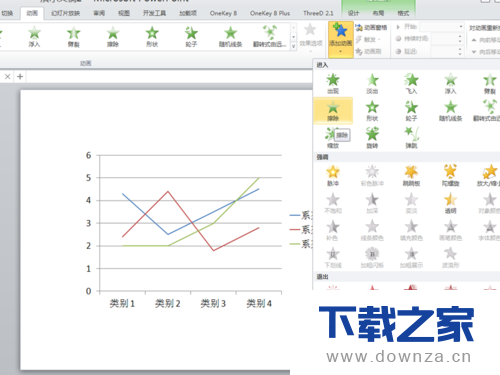Choose 轮子 effect in the Add Animation dropdown
Image resolution: width=500 pixels, height=375 pixels.
(411, 111)
